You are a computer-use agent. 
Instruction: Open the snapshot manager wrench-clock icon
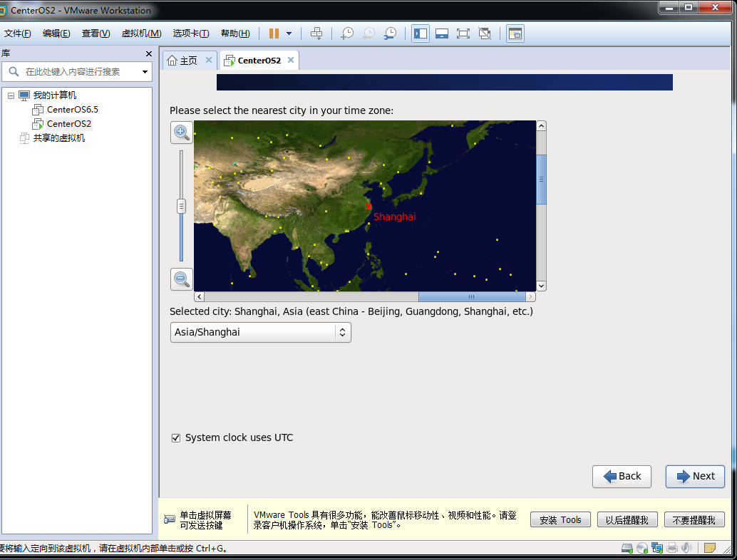tap(390, 33)
